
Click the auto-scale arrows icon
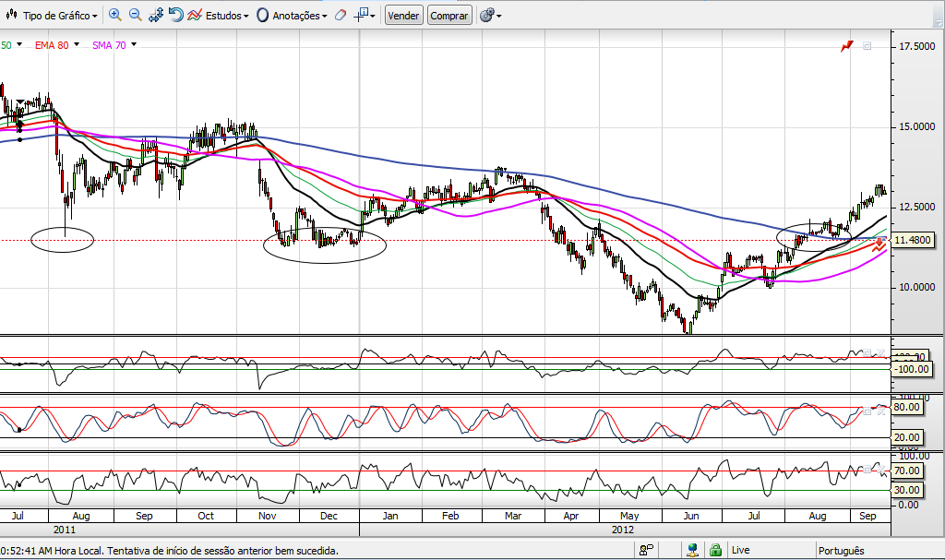155,15
